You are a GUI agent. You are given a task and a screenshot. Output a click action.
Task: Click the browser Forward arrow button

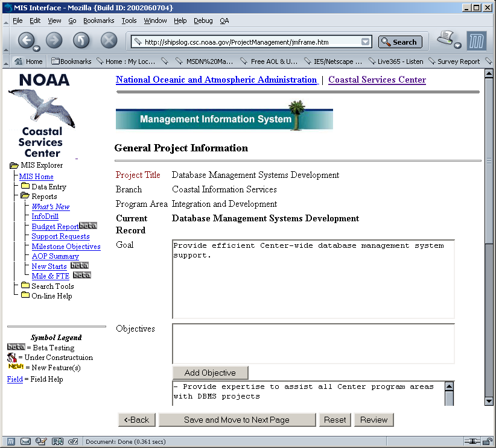click(54, 40)
